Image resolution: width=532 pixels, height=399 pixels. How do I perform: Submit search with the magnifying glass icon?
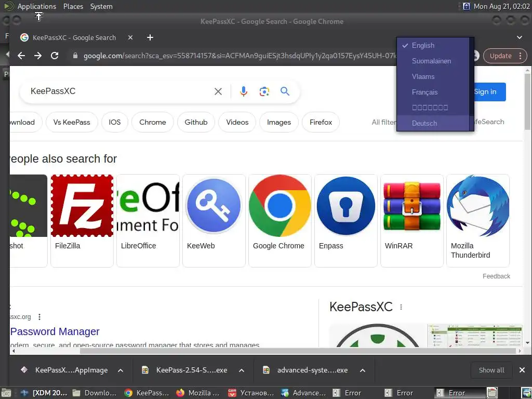(285, 91)
